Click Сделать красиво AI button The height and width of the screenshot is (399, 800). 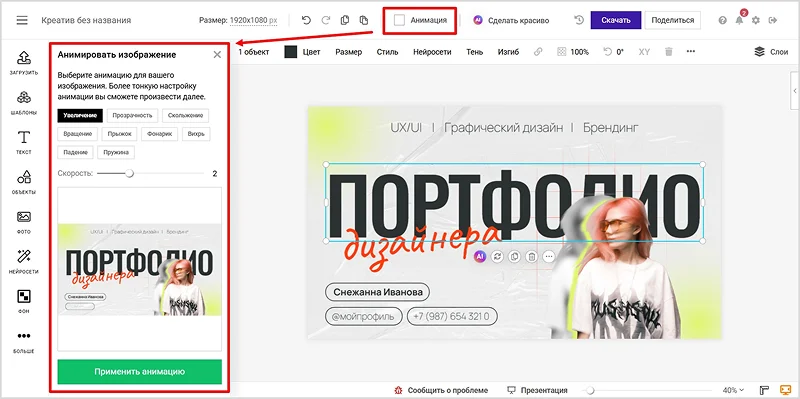tap(511, 20)
